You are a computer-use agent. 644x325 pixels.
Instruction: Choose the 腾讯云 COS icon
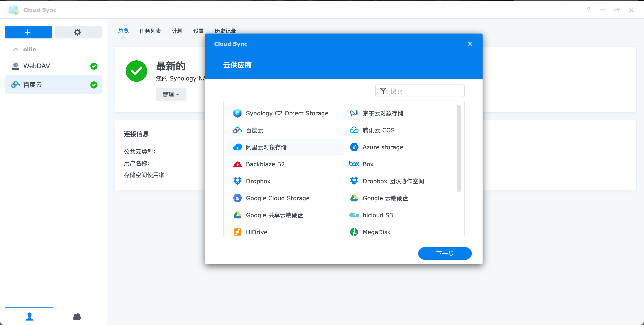point(354,130)
